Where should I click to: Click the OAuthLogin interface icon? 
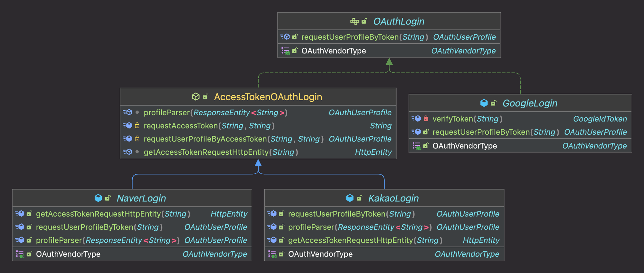tap(355, 21)
